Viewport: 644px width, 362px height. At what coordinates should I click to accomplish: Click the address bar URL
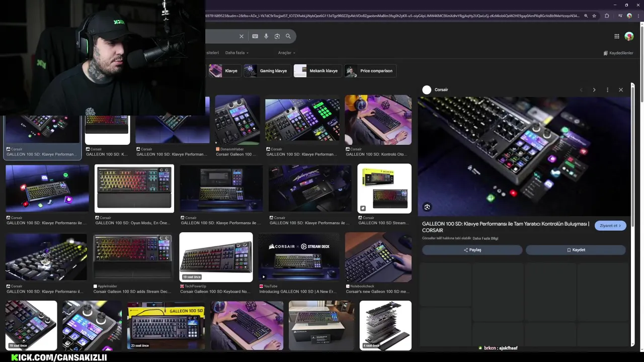[392, 16]
